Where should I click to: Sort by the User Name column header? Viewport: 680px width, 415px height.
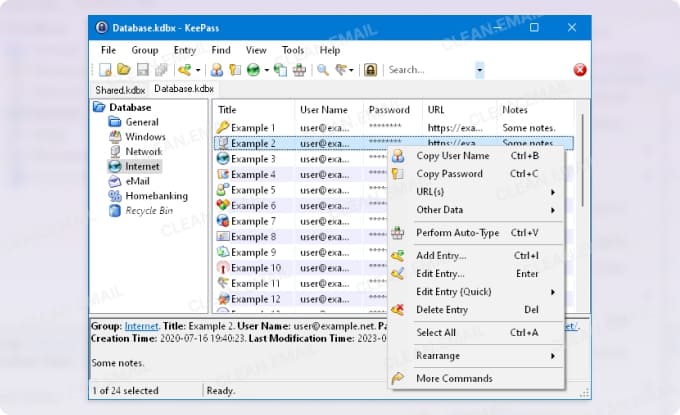(329, 110)
